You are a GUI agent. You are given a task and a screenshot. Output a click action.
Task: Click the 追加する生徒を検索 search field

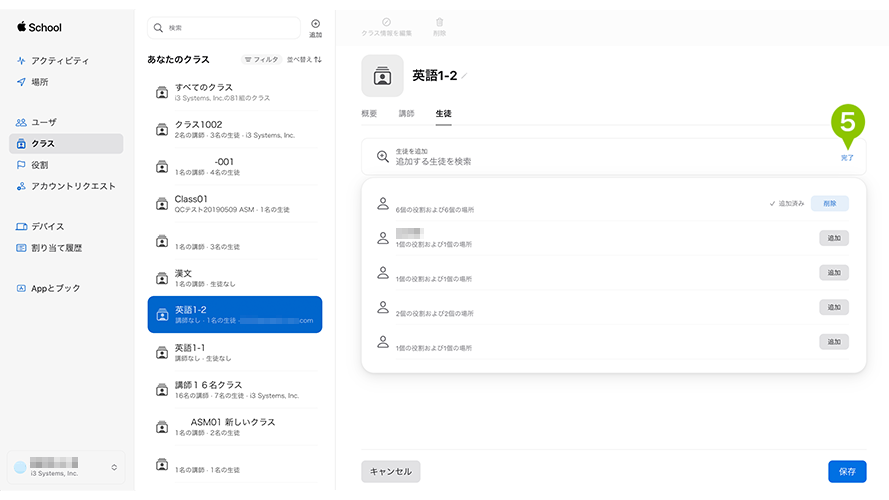tap(613, 157)
